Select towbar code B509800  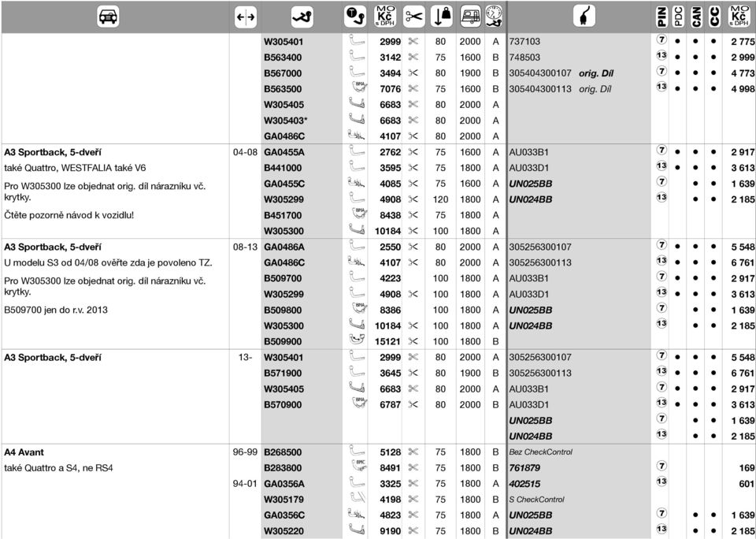[x=283, y=310]
